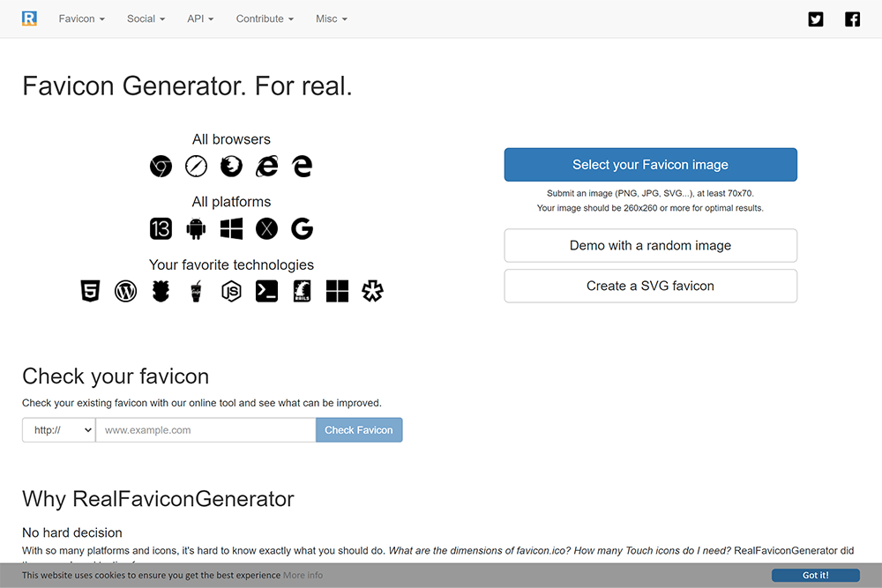Click the 'All platforms' label
Screen dimensions: 882x588
[x=231, y=202]
